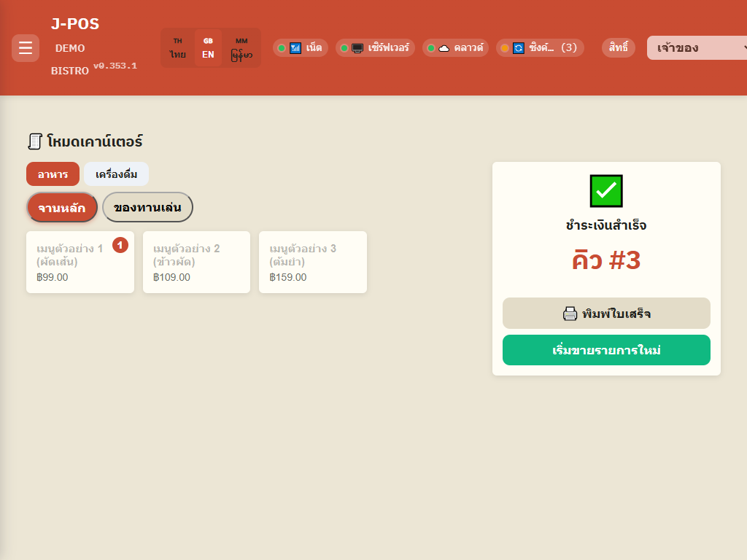The height and width of the screenshot is (560, 747).
Task: Click the คิว #3 queue number
Action: tap(606, 260)
